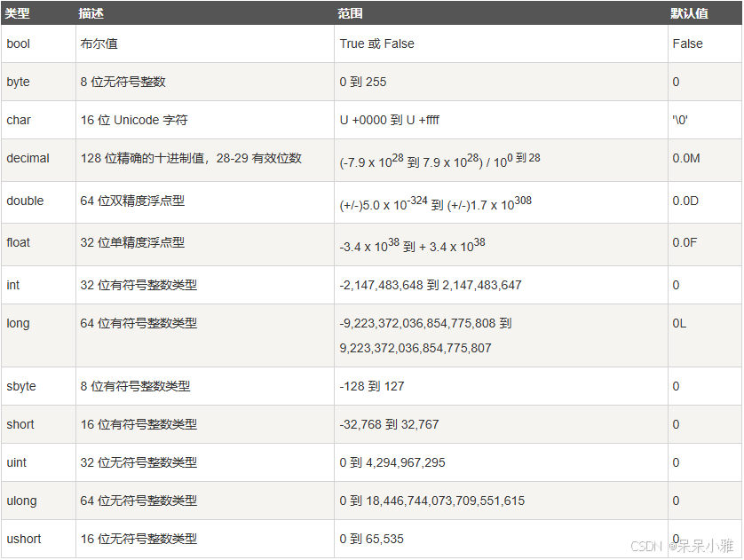Click the '\0' default value for char
Image resolution: width=744 pixels, height=560 pixels.
680,120
